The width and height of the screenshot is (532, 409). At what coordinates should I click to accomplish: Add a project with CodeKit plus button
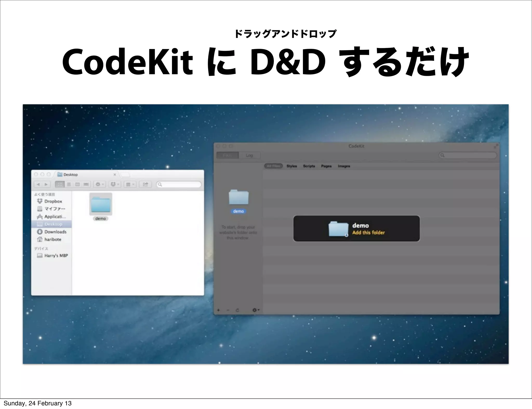pyautogui.click(x=218, y=310)
